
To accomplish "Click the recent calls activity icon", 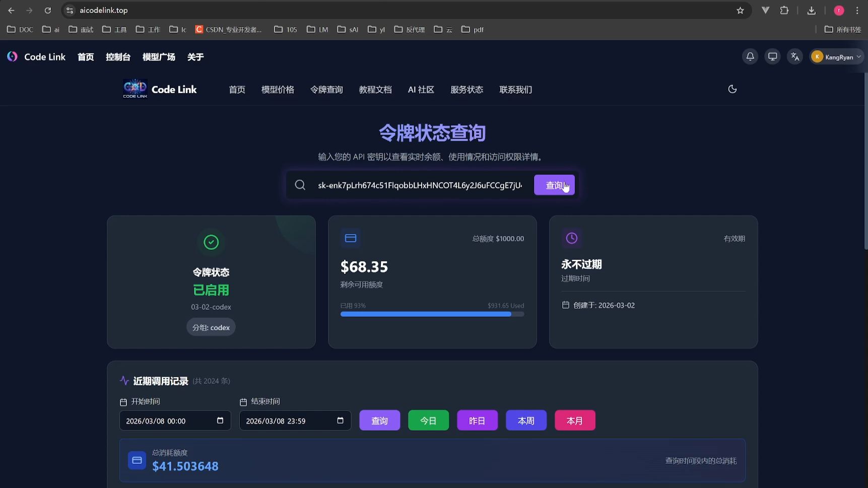I will point(124,381).
